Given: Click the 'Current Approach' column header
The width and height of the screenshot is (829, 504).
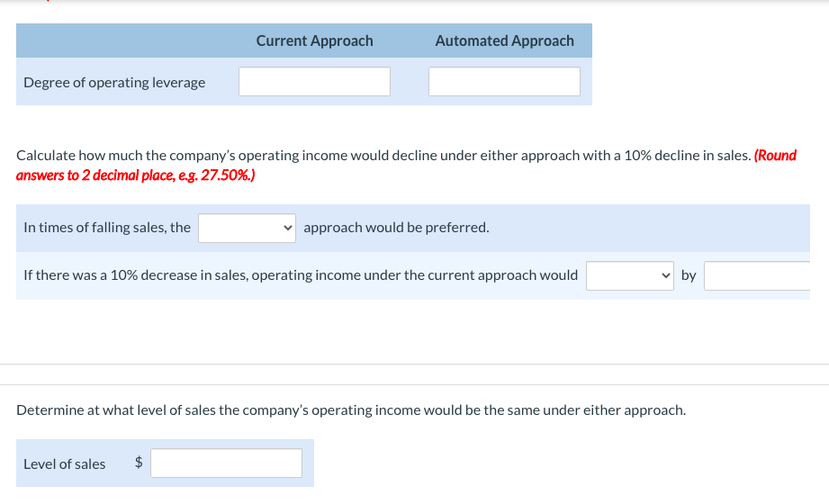Looking at the screenshot, I should [314, 40].
